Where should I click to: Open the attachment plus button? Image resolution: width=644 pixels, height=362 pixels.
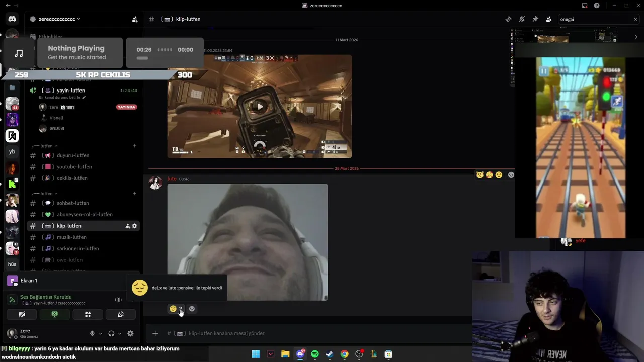coord(155,333)
